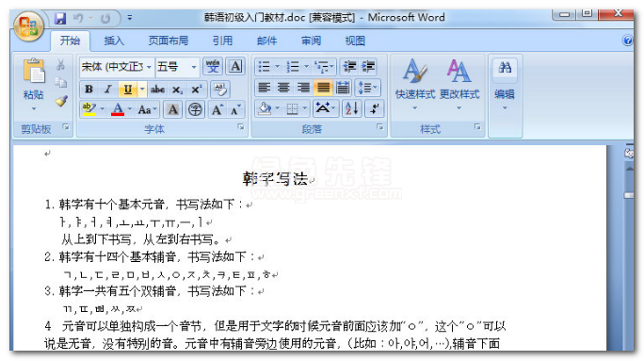Image resolution: width=644 pixels, height=361 pixels.
Task: Open font color dropdown arrow
Action: coord(130,109)
